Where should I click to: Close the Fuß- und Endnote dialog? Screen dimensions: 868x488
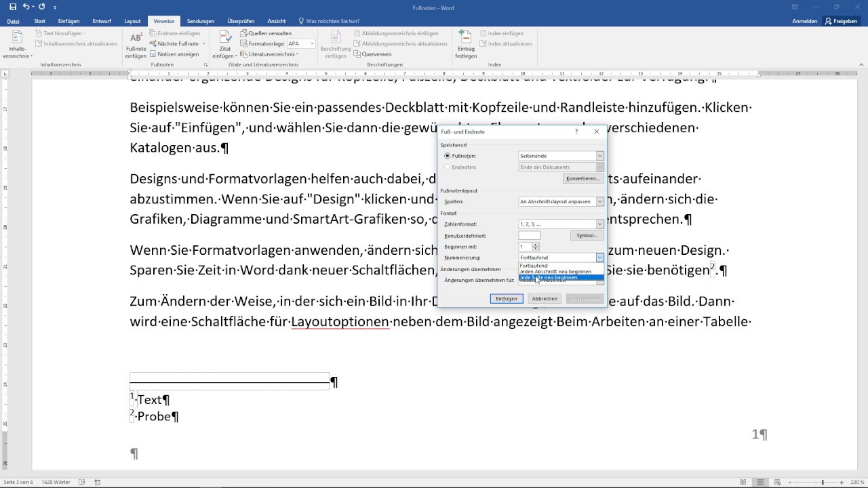pos(597,131)
